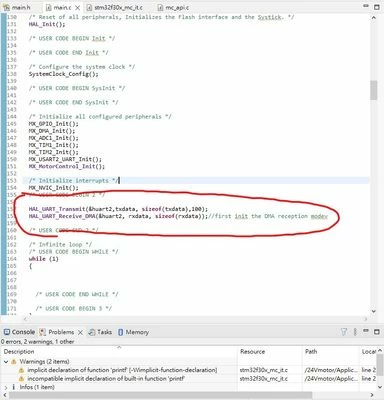Image resolution: width=384 pixels, height=400 pixels.
Task: Select the 'implicit declaration of function printf' warning
Action: pyautogui.click(x=122, y=370)
